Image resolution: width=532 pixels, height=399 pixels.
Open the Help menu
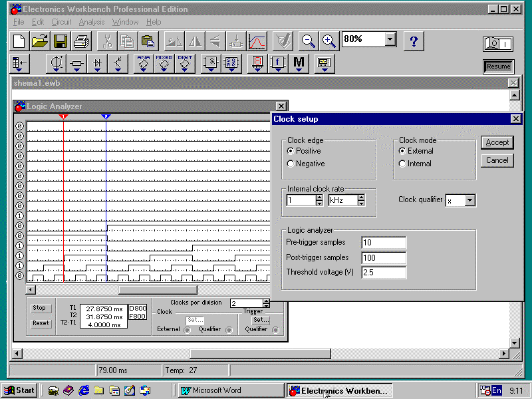(154, 22)
